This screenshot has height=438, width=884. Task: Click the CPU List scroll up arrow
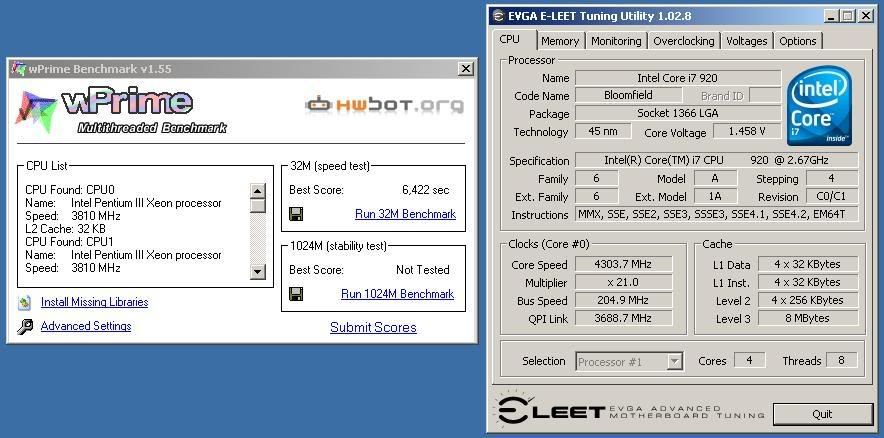coord(257,191)
